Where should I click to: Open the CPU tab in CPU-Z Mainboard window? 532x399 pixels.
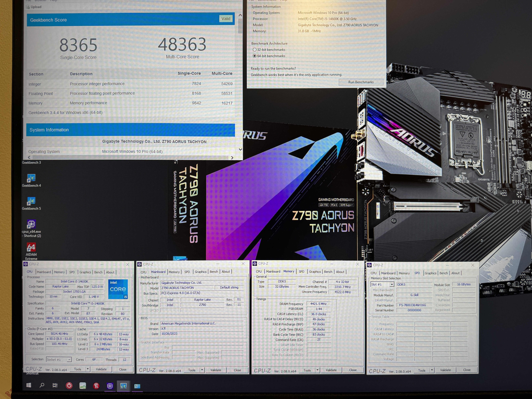144,272
